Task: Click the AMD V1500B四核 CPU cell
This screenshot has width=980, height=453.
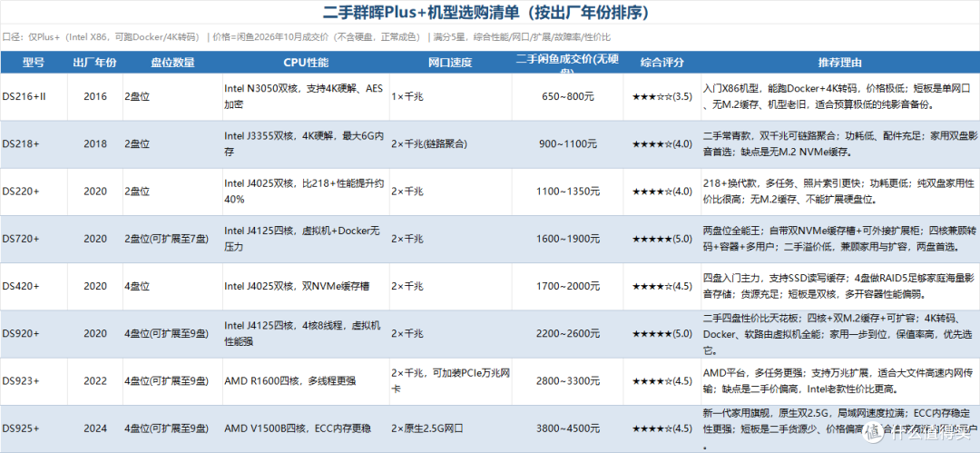Action: 306,428
